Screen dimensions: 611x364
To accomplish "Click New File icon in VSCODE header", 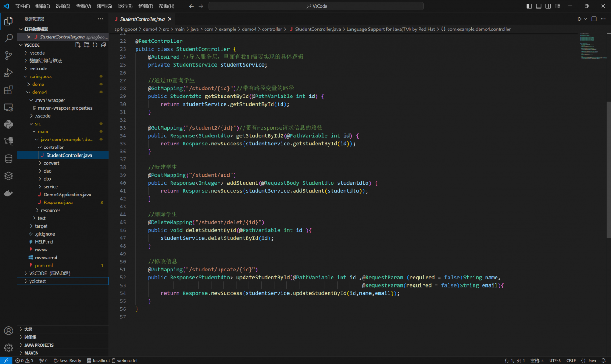I will pyautogui.click(x=78, y=45).
